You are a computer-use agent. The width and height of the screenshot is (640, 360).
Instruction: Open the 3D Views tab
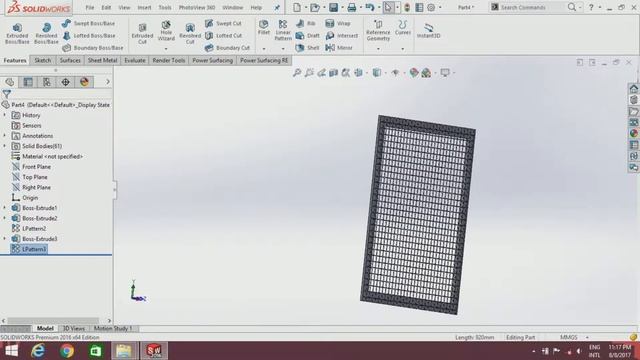73,329
